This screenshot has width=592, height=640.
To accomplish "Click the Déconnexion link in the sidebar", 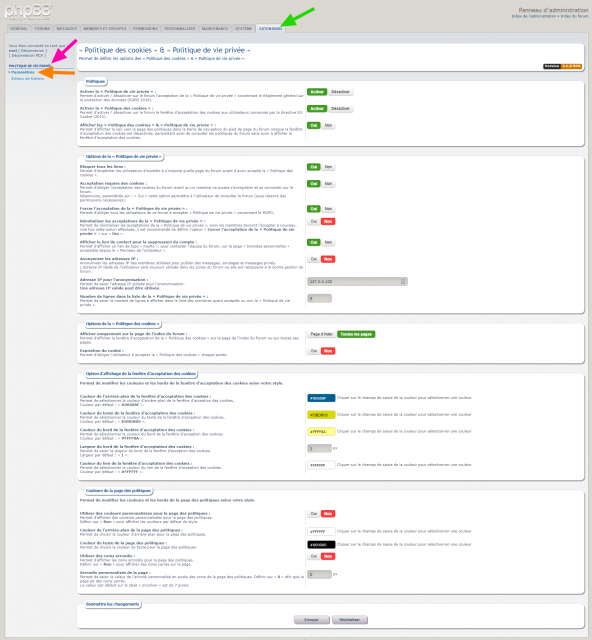I will [x=32, y=51].
